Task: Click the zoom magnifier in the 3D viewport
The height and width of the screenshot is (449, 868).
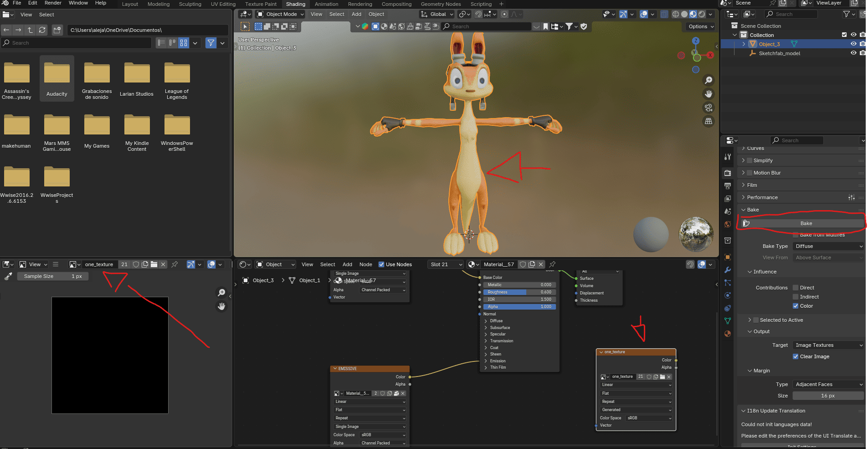Action: pos(709,80)
